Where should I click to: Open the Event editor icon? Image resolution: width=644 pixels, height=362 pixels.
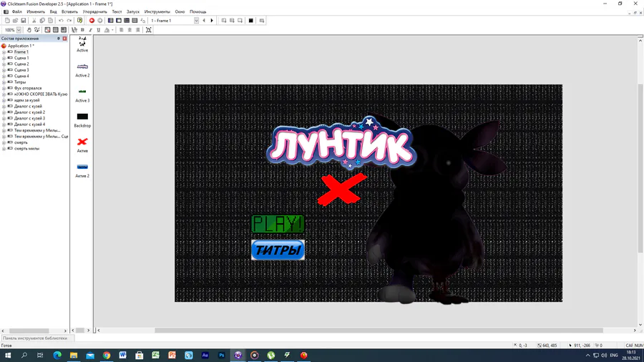click(x=127, y=21)
